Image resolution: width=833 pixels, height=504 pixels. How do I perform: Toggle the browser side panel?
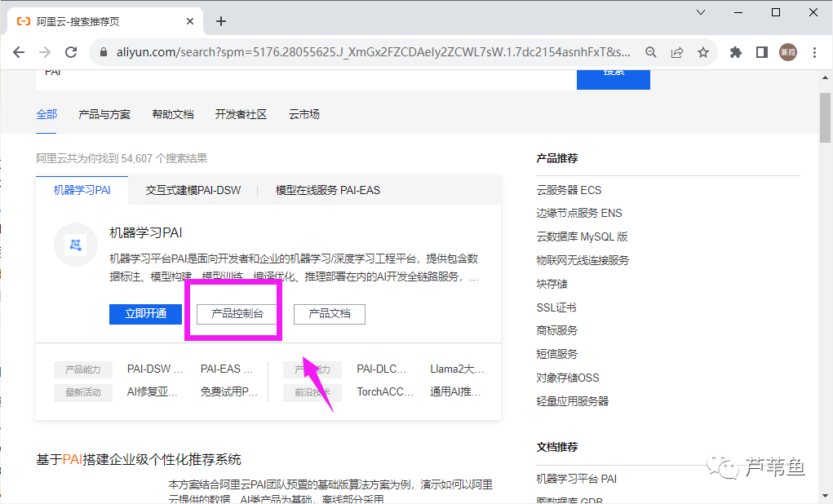click(762, 52)
